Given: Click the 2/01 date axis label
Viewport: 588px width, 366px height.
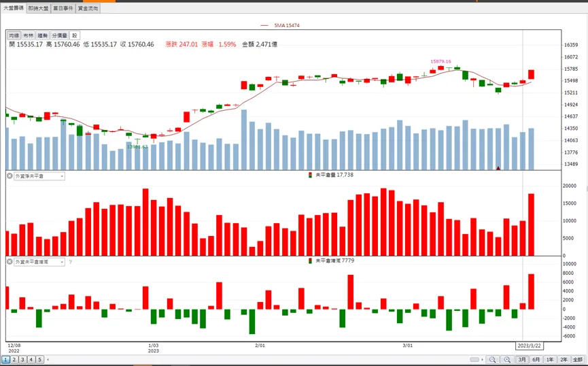Looking at the screenshot, I should point(260,346).
